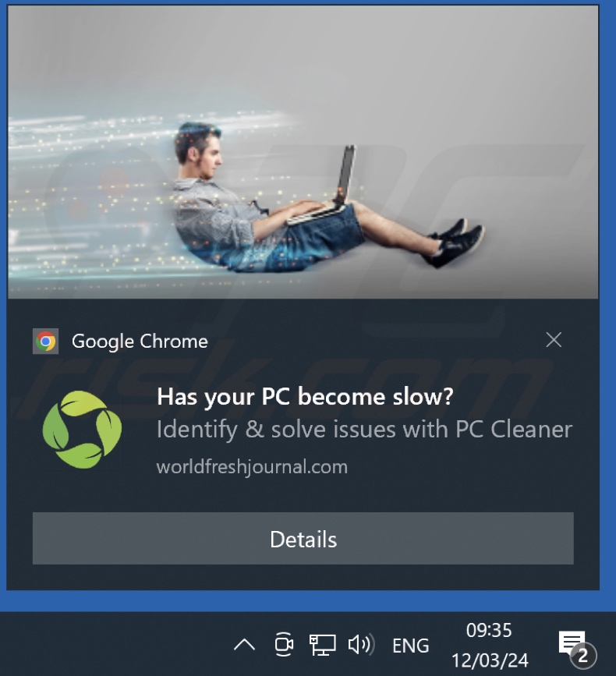The height and width of the screenshot is (676, 616).
Task: Click the Details button in notification
Action: pyautogui.click(x=303, y=539)
